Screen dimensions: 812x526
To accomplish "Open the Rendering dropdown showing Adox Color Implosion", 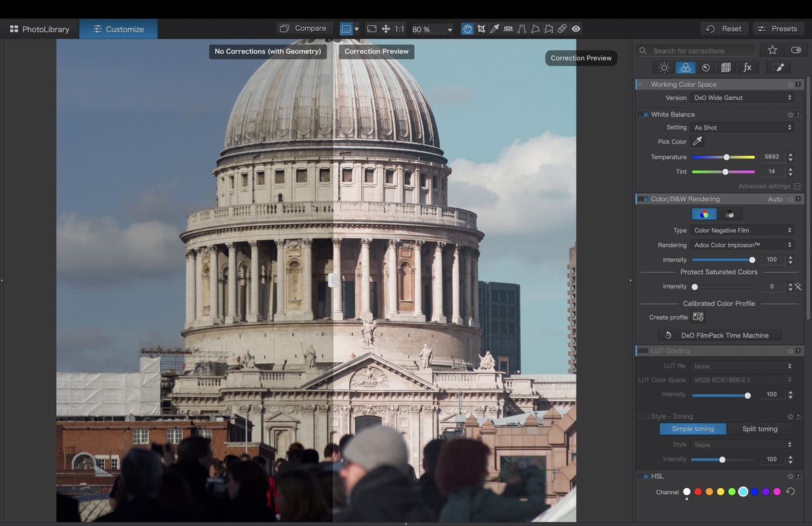I will coord(742,244).
